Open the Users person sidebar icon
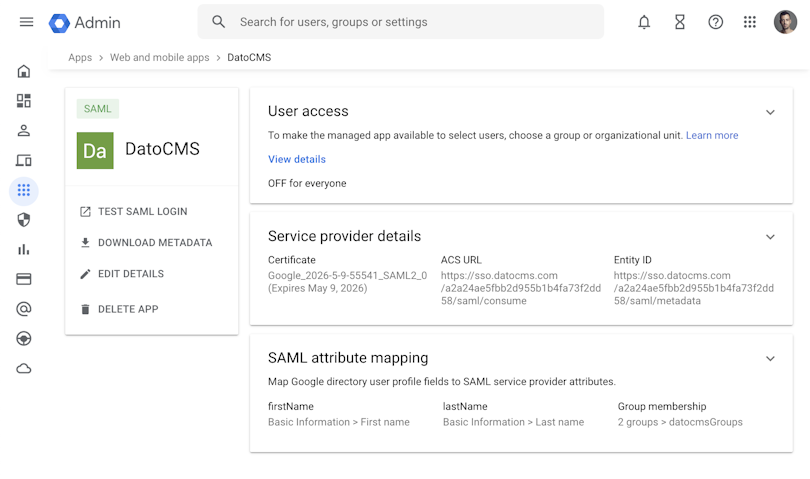Image resolution: width=810 pixels, height=479 pixels. (x=24, y=131)
